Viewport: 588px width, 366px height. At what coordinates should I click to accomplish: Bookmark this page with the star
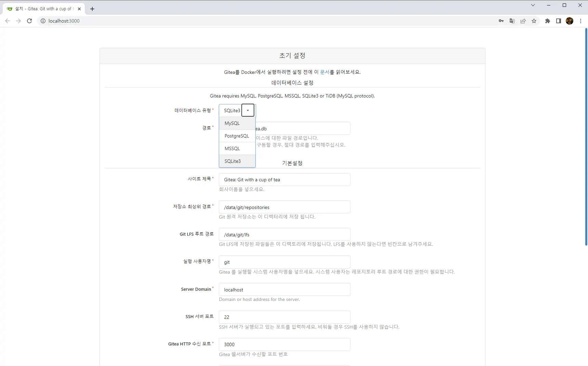click(534, 21)
